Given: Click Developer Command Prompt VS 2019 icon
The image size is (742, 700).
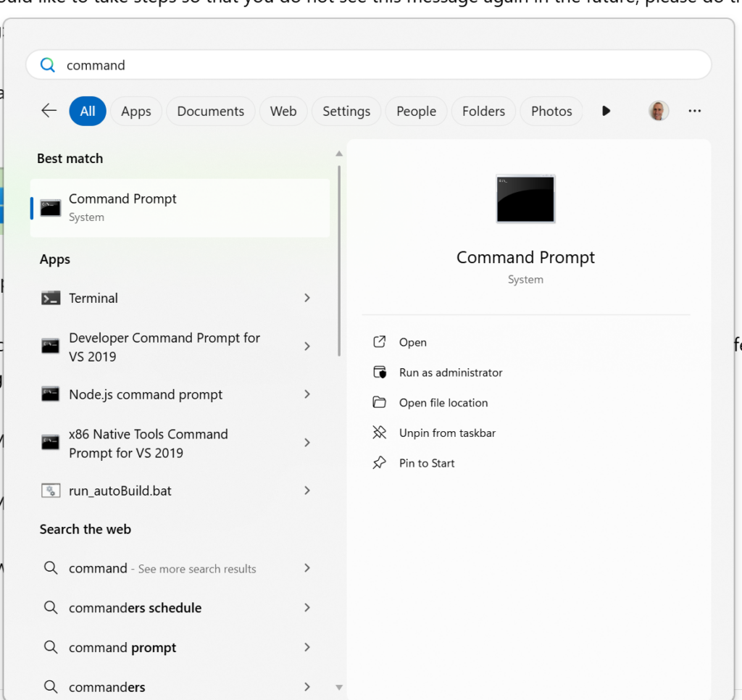Looking at the screenshot, I should click(x=50, y=346).
